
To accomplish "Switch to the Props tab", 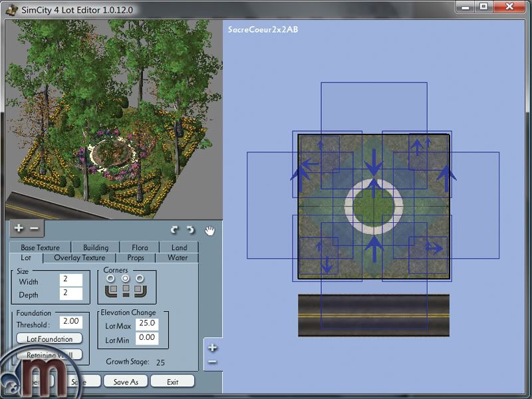I will (x=136, y=258).
